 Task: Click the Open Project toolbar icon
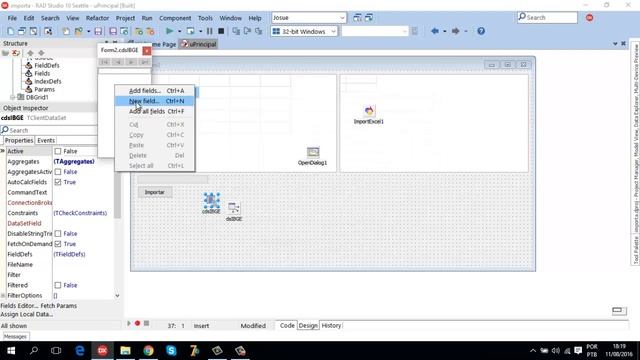click(x=79, y=31)
